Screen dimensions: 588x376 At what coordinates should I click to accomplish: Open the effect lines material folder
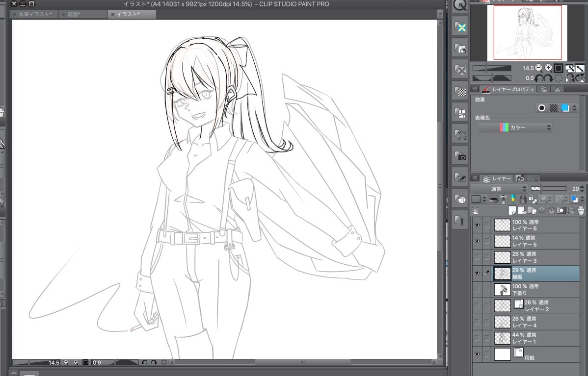(460, 134)
